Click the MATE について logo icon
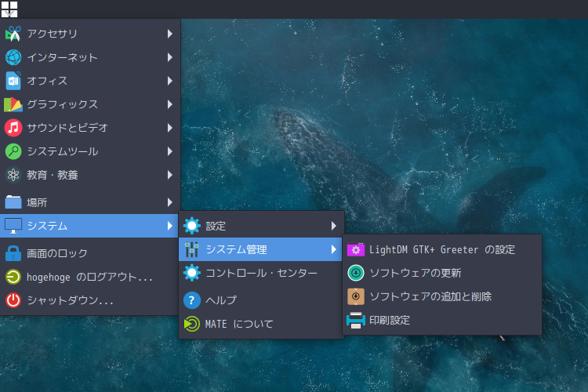 coord(192,324)
